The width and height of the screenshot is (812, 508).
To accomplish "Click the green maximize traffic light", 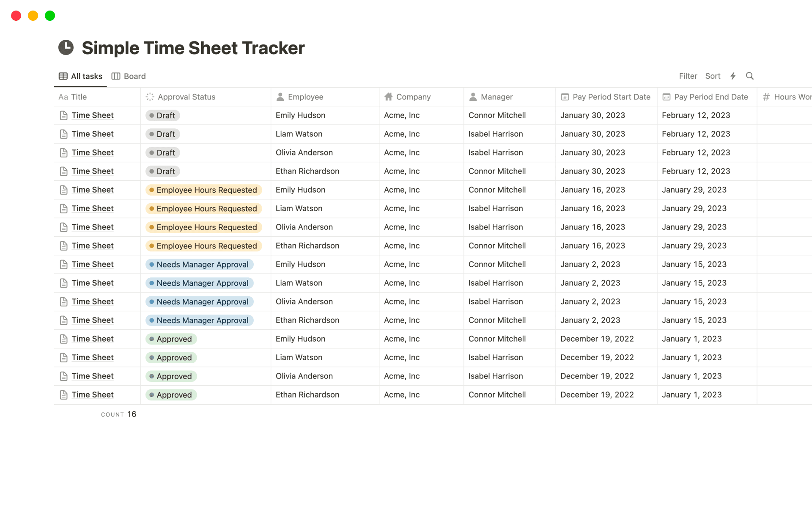I will 49,15.
